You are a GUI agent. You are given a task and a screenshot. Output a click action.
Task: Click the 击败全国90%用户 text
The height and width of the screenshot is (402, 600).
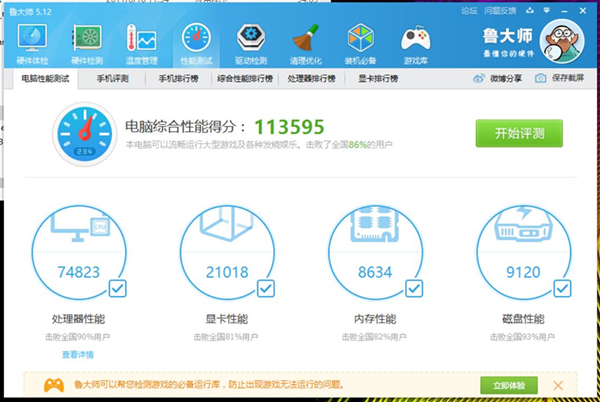(78, 337)
